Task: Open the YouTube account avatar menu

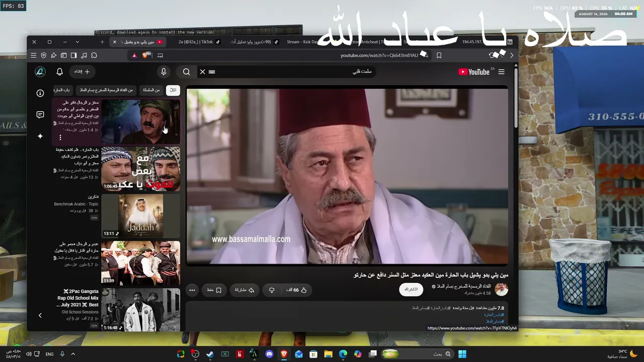Action: coord(40,72)
